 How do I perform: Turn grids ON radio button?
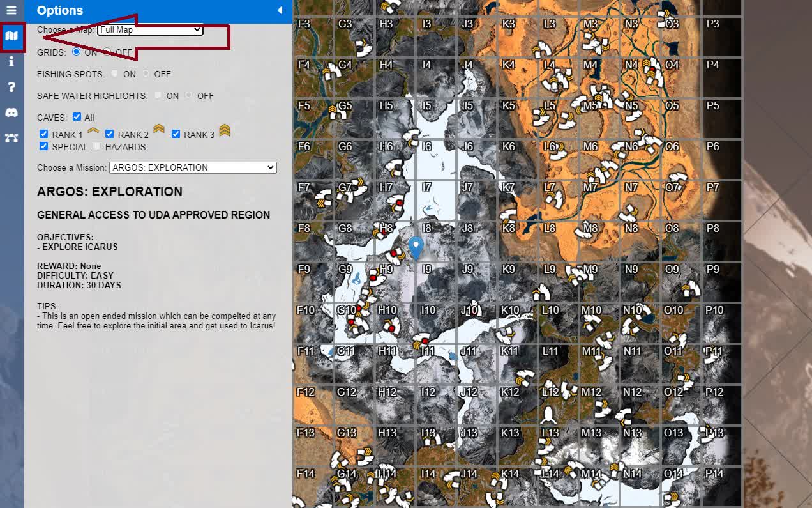pyautogui.click(x=77, y=51)
